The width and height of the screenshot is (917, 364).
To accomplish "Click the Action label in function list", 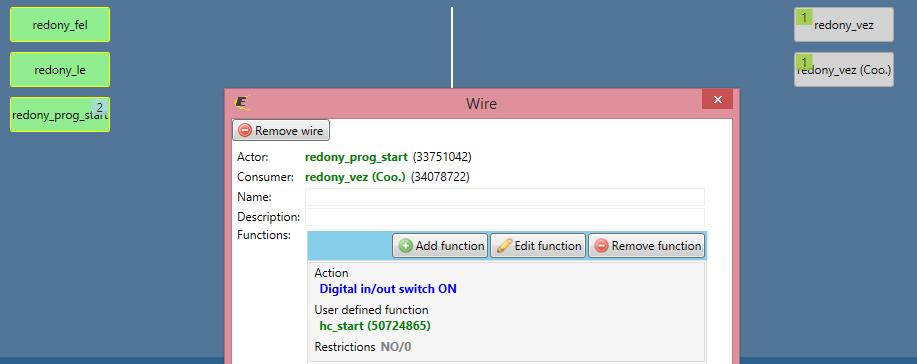I will (332, 273).
